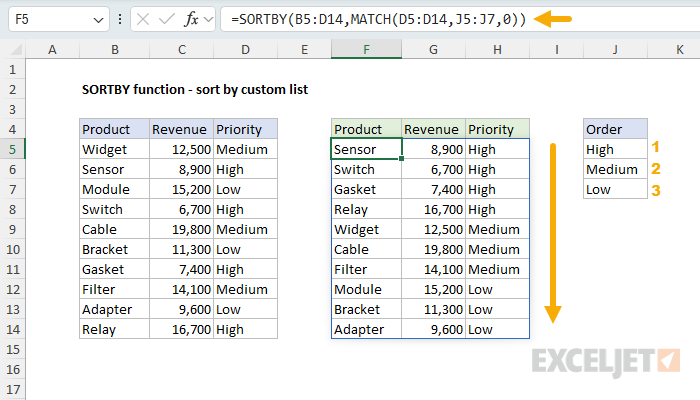The width and height of the screenshot is (700, 400).
Task: Select row 9 header
Action: (x=12, y=229)
